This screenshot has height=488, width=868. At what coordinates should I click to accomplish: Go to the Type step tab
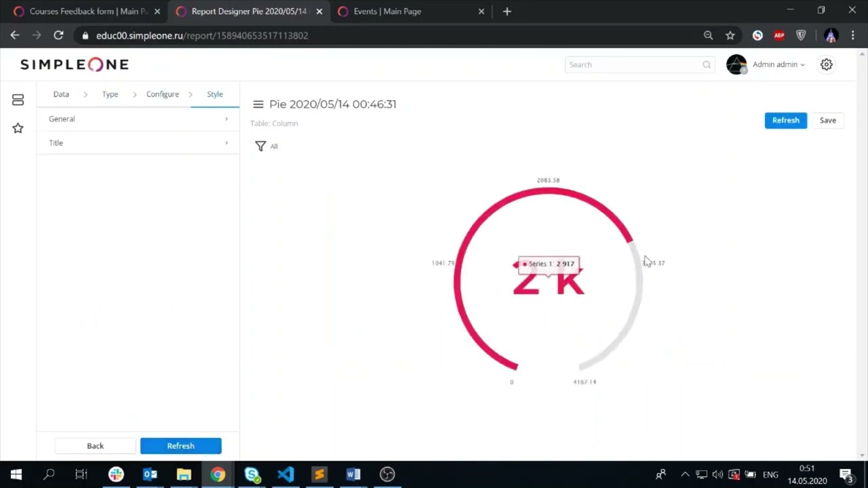coord(110,94)
